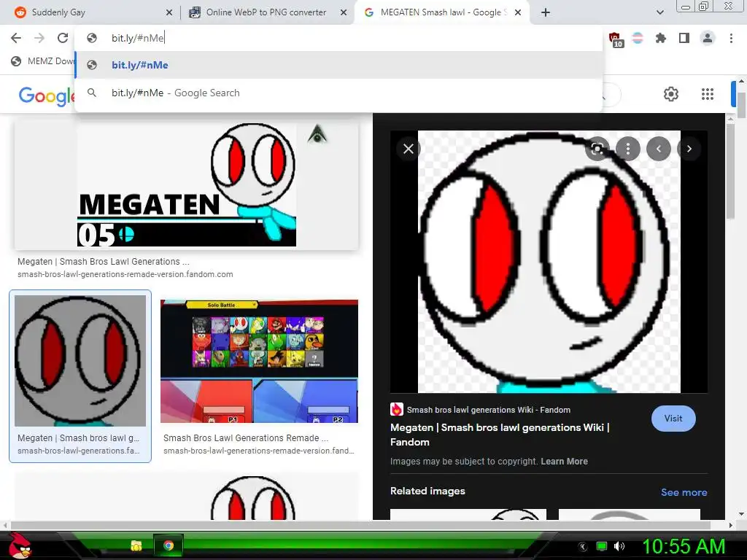Open the Angry Birds start button
Viewport: 747px width, 560px height.
point(19,545)
